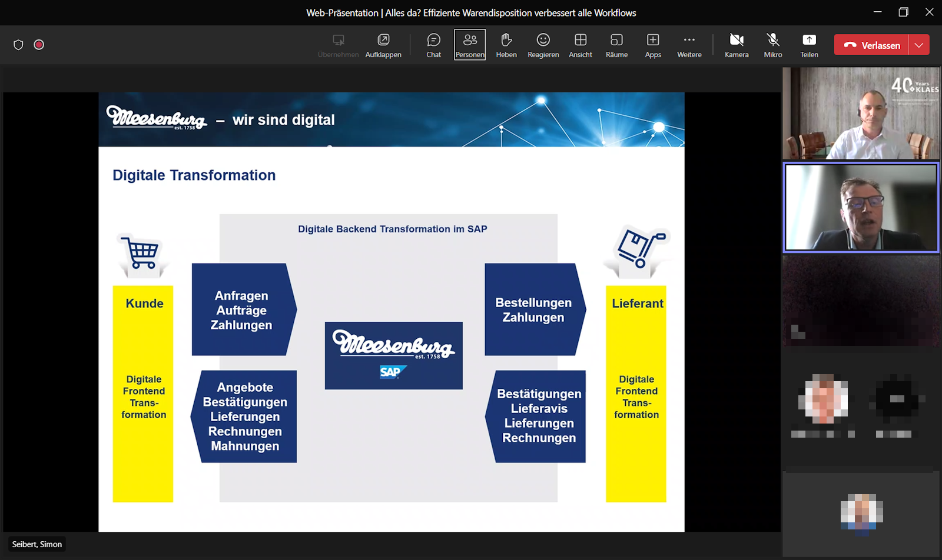Toggle the Kamera on
942x560 pixels.
click(x=737, y=45)
